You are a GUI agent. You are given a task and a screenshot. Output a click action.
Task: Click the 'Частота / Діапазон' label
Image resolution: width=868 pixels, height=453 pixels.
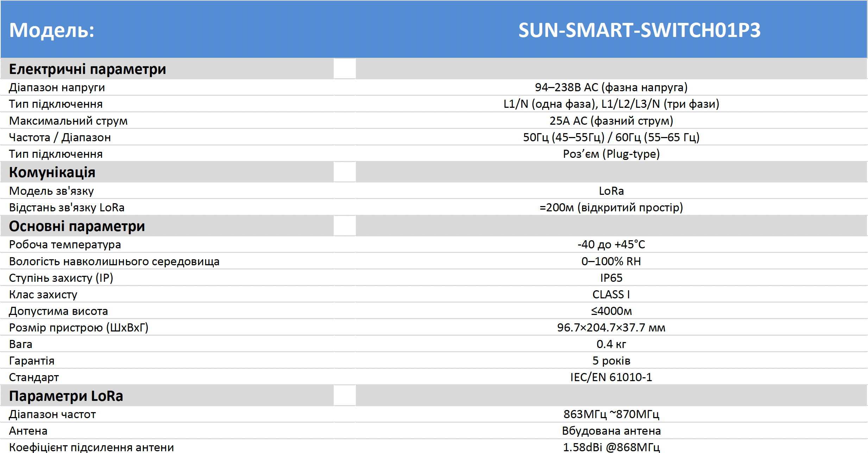click(60, 137)
